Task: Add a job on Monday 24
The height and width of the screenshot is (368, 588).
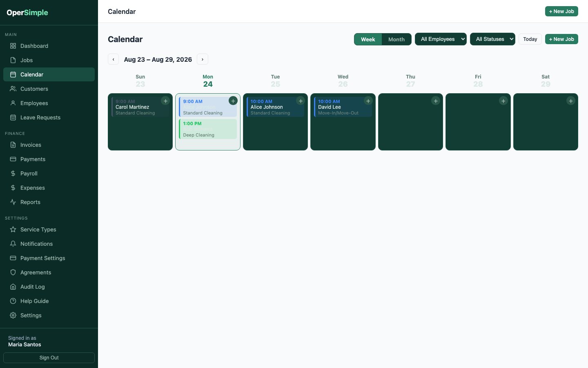Action: [x=233, y=101]
